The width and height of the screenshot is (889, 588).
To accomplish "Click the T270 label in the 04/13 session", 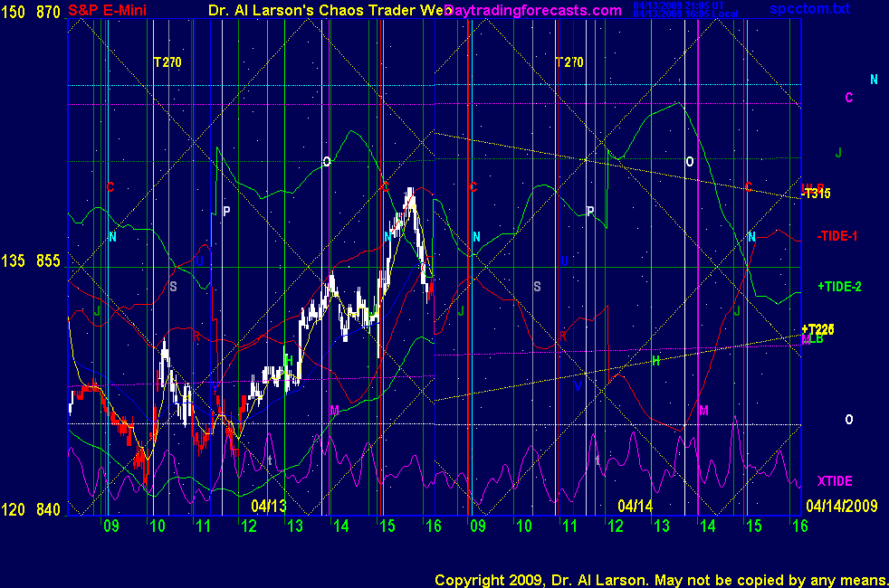I will (x=167, y=62).
